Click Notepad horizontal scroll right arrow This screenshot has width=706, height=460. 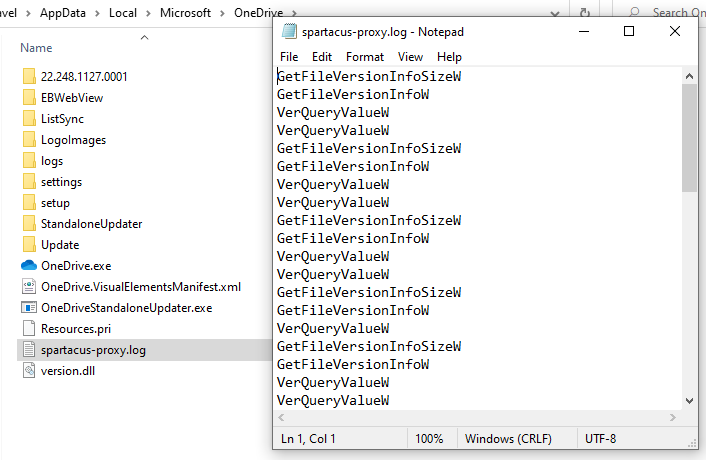pos(673,417)
